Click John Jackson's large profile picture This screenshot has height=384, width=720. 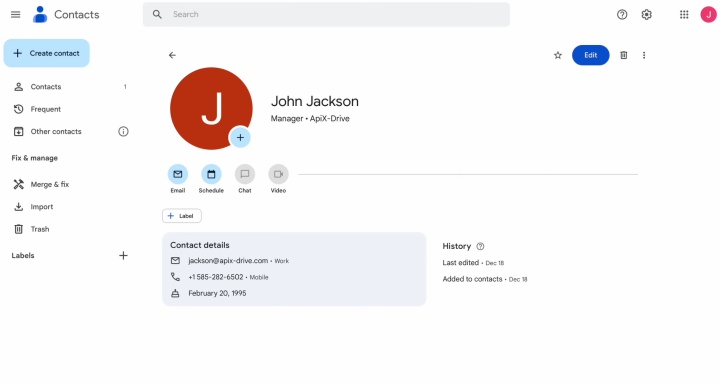[x=211, y=108]
